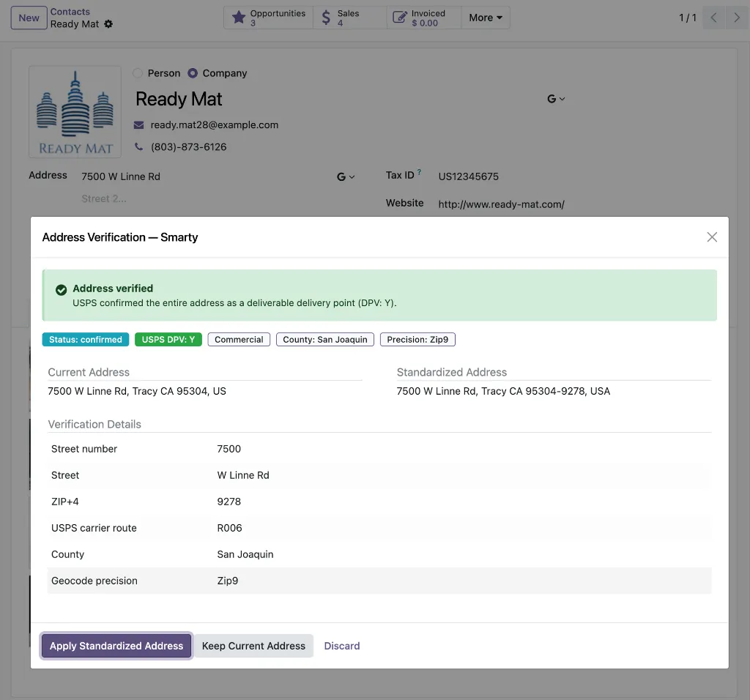This screenshot has width=750, height=700.
Task: Click the 1 / 1 record pager text
Action: click(x=687, y=18)
